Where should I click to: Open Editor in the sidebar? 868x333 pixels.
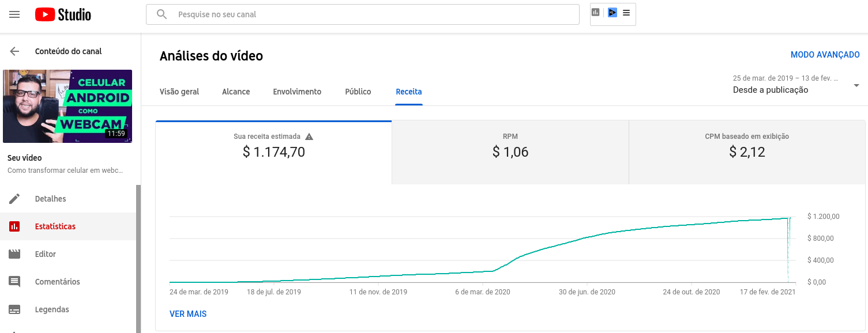(x=68, y=254)
